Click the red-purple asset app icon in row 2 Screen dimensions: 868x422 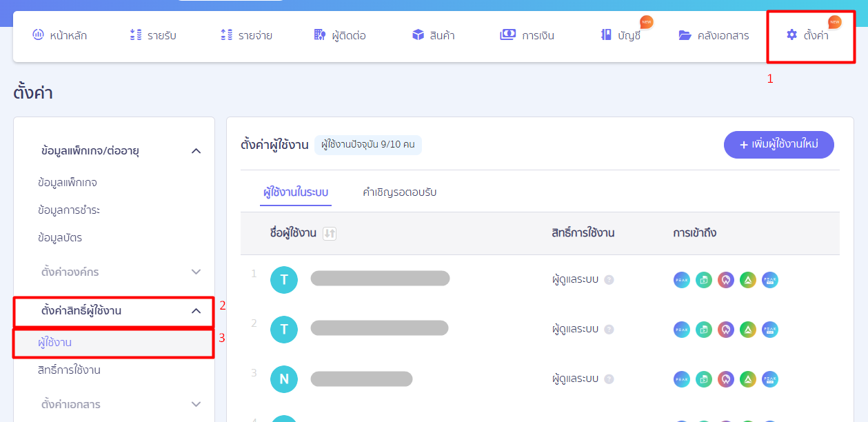(x=726, y=330)
